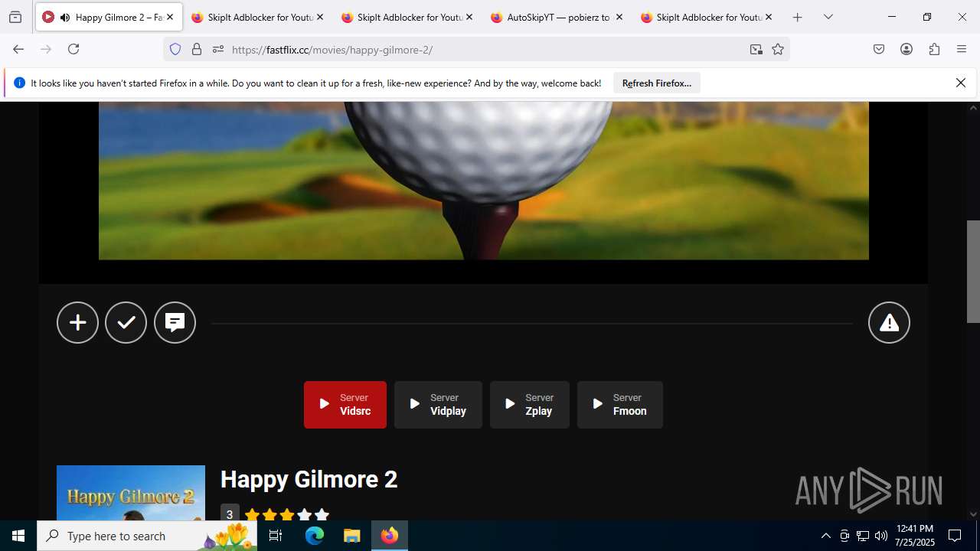
Task: Open Task View on taskbar
Action: tap(276, 536)
